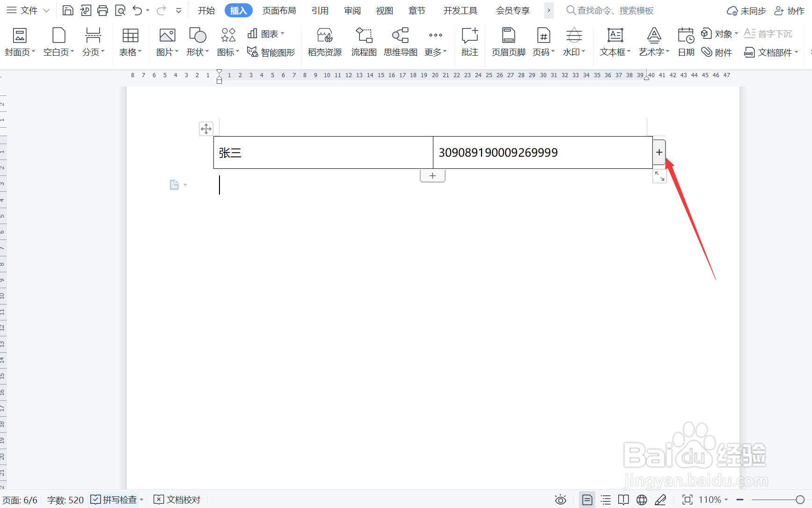Open the 页面布局 tab
This screenshot has height=508, width=812.
pos(279,10)
